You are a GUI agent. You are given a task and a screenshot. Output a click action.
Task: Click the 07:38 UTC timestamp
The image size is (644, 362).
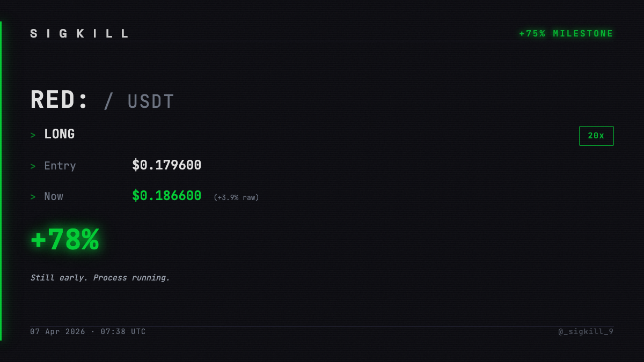(123, 331)
